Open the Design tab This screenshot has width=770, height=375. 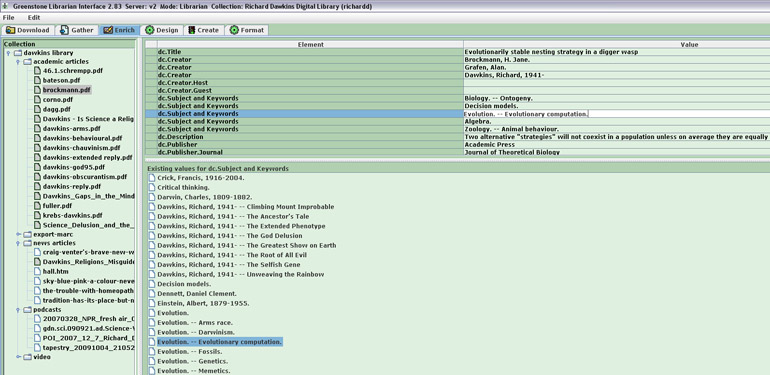pyautogui.click(x=162, y=30)
